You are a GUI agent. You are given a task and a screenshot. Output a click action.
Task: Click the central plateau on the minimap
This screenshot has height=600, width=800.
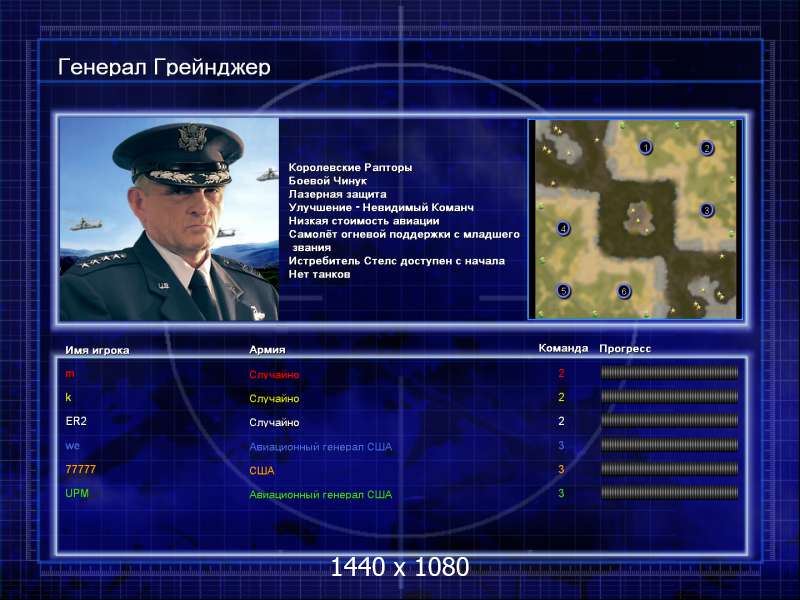637,218
